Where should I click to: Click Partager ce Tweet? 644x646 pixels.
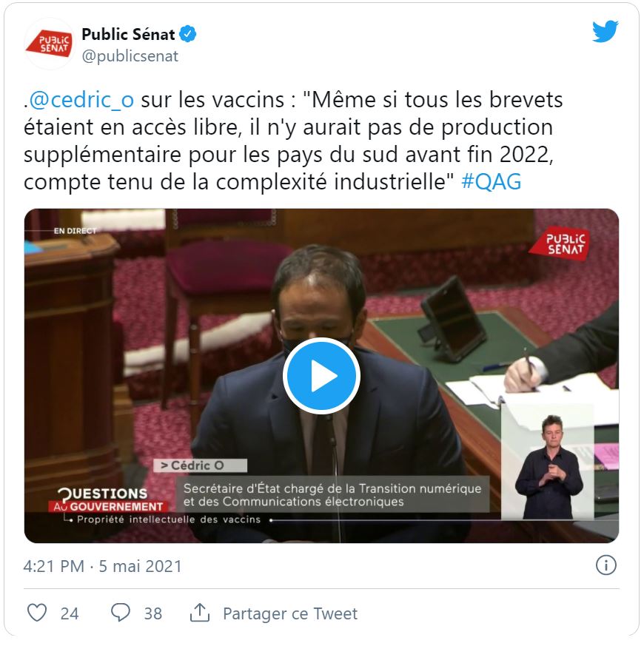(x=290, y=613)
